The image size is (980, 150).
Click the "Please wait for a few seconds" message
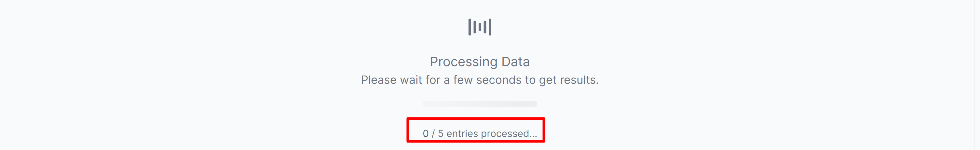pyautogui.click(x=480, y=80)
